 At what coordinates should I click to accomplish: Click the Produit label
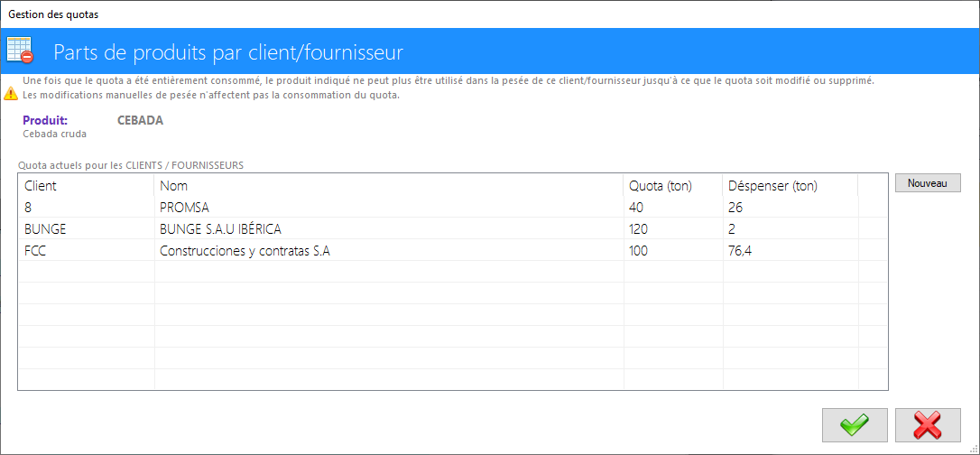[x=45, y=121]
